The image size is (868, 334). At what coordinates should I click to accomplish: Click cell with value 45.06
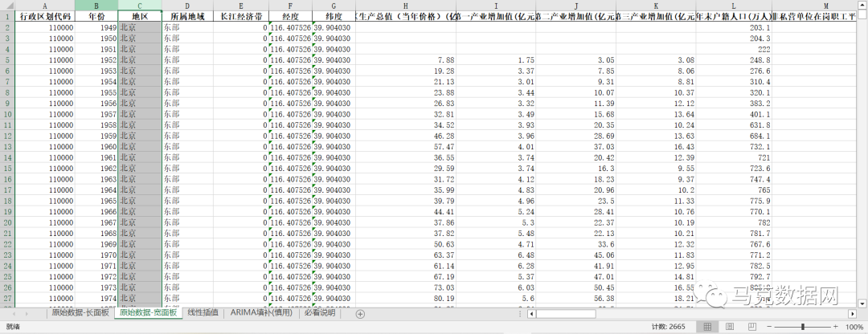pos(575,255)
